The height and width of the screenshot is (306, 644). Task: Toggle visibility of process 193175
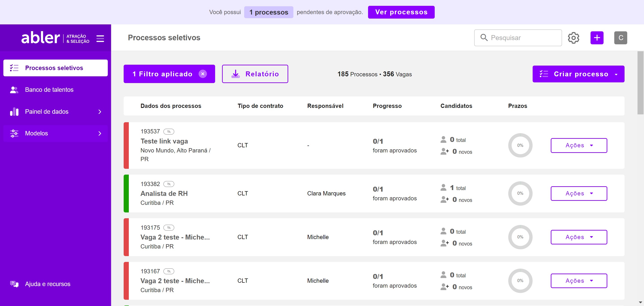click(x=169, y=227)
